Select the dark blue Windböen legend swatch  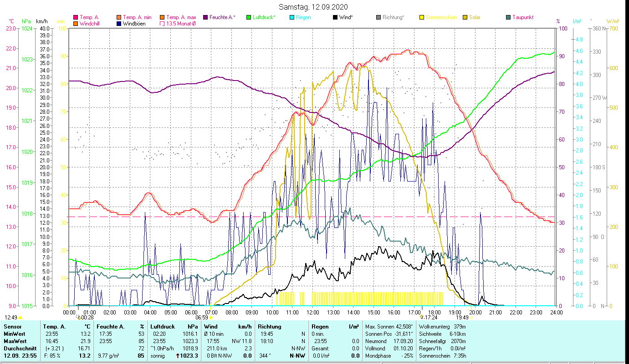point(119,24)
